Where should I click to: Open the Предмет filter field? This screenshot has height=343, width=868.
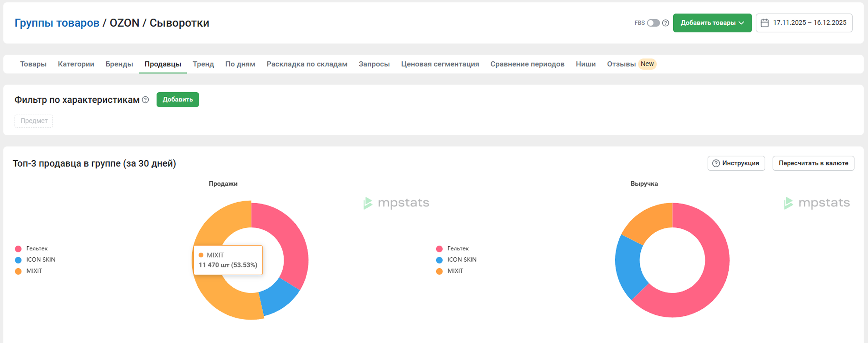coord(34,121)
